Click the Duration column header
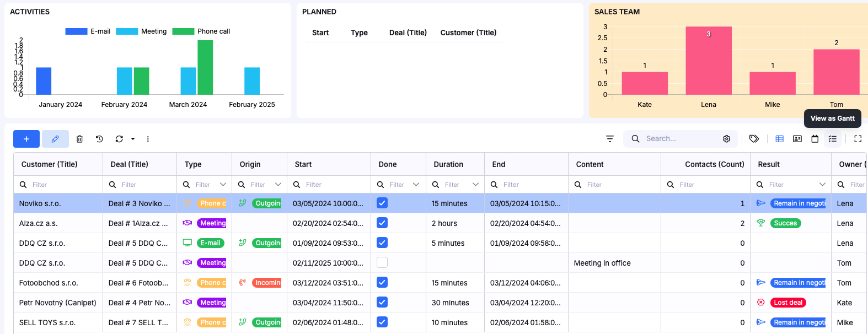Screen dimensions: 868x334 click(448, 164)
